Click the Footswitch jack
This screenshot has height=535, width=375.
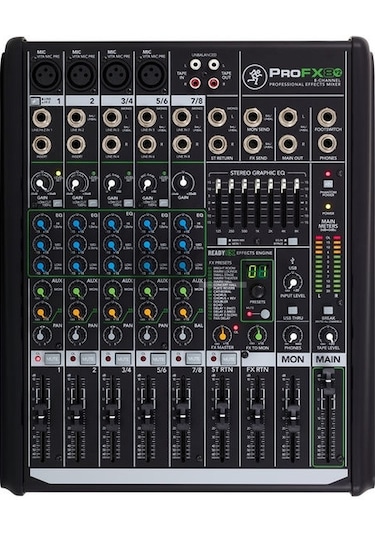tap(327, 117)
